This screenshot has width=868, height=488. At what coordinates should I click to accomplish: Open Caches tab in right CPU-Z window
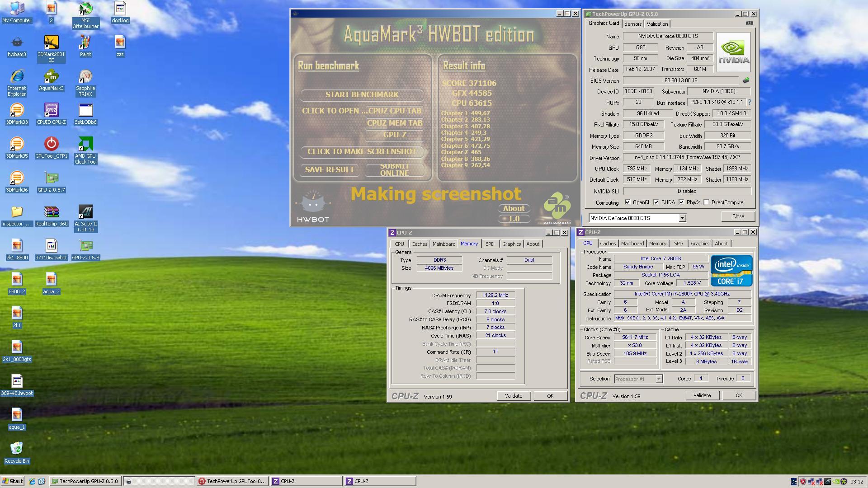608,244
